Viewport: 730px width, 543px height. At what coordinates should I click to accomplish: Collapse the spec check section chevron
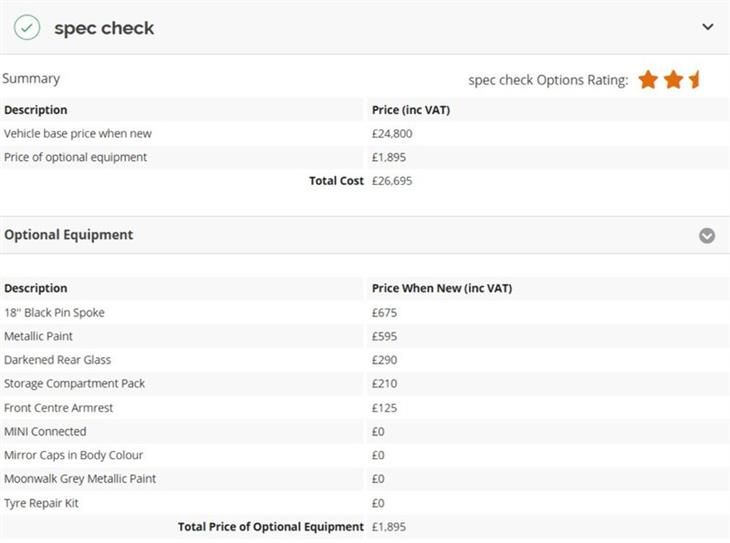pyautogui.click(x=707, y=27)
